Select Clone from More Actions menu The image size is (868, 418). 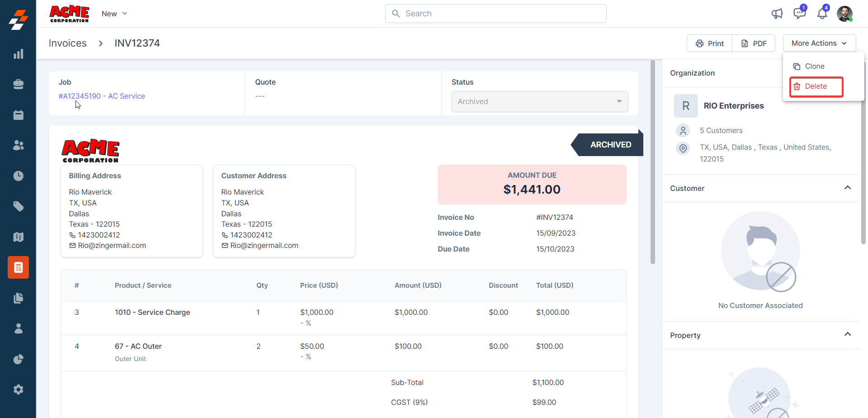(x=814, y=66)
